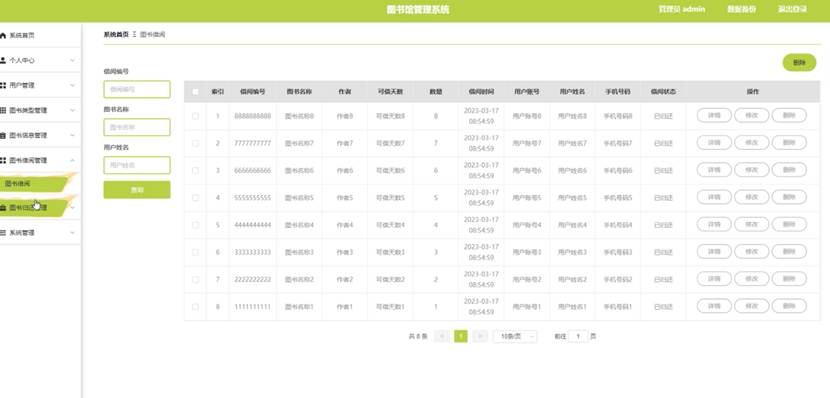Click 删除 for row 1111111111
The image size is (830, 398).
point(789,306)
